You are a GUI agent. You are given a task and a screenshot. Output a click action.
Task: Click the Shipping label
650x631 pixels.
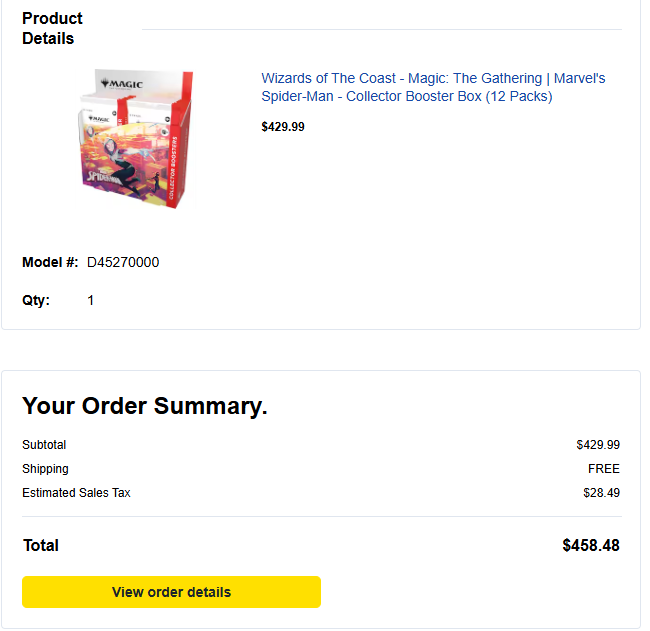45,469
